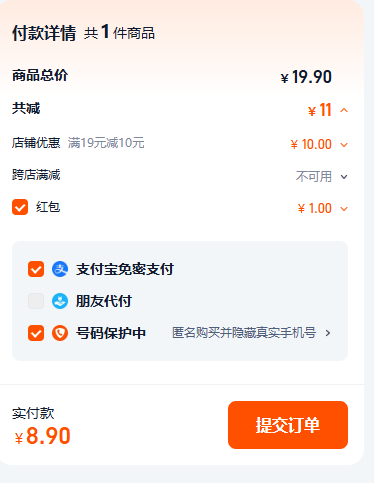The width and height of the screenshot is (374, 483).
Task: Uncheck the 红包 red envelope checkbox
Action: click(20, 207)
